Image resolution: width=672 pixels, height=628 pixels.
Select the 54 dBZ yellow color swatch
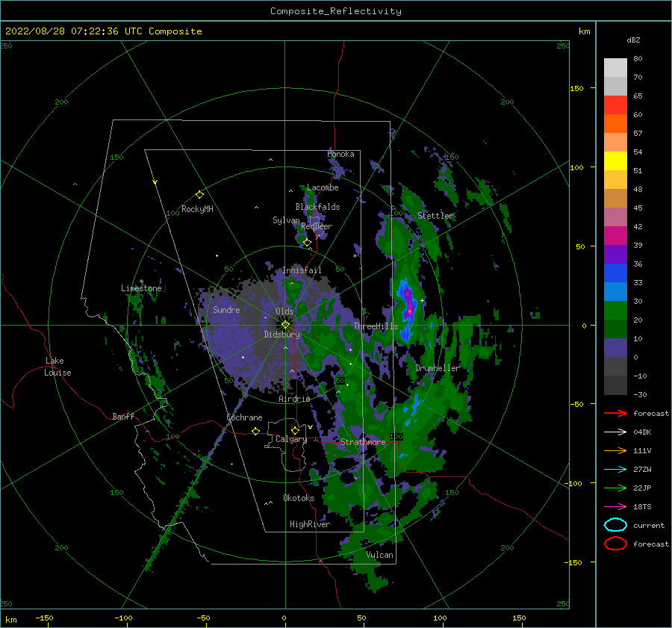click(x=615, y=161)
